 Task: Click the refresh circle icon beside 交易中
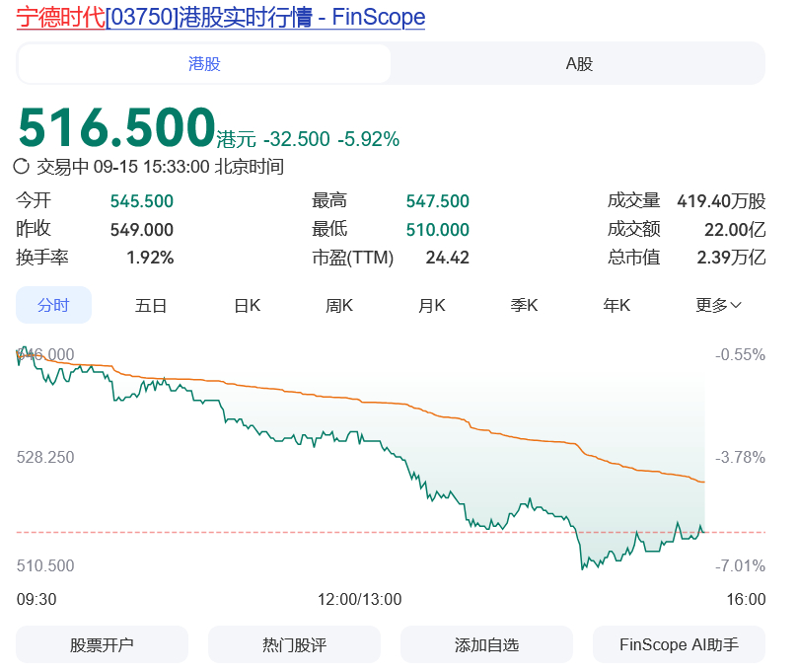click(22, 166)
